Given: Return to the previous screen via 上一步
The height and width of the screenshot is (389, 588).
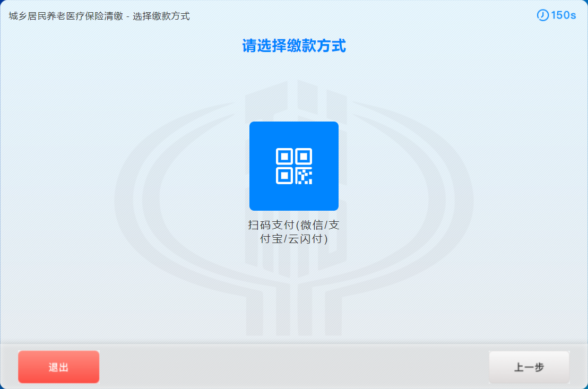Looking at the screenshot, I should [529, 367].
